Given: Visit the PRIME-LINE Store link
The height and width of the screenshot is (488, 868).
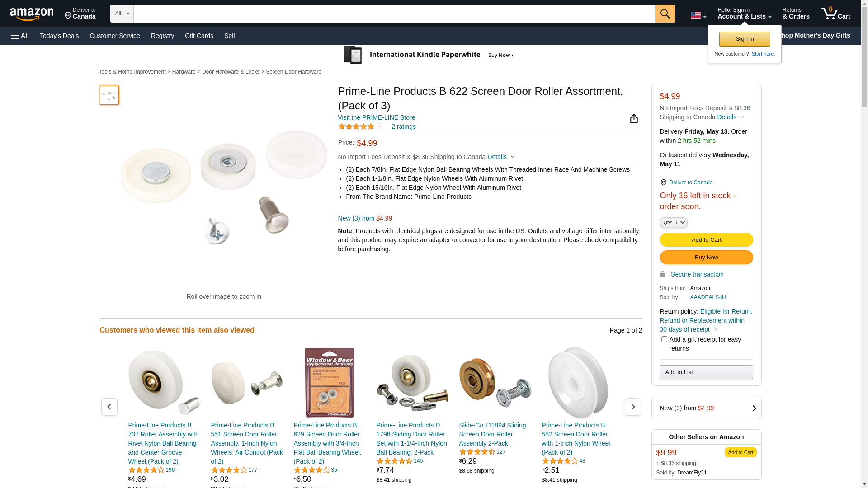Looking at the screenshot, I should [376, 117].
